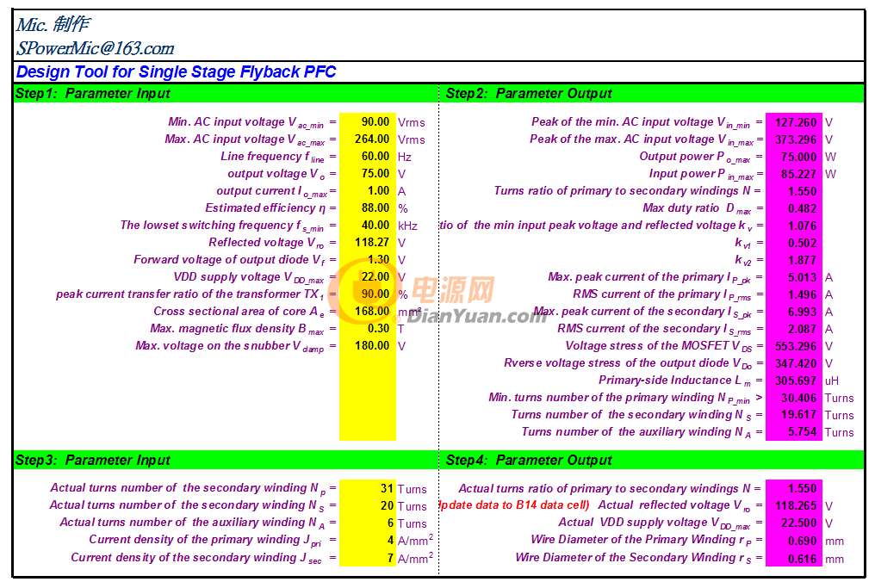Select the secondary wire diameter result 0.616
Image resolution: width=875 pixels, height=588 pixels.
pyautogui.click(x=793, y=559)
